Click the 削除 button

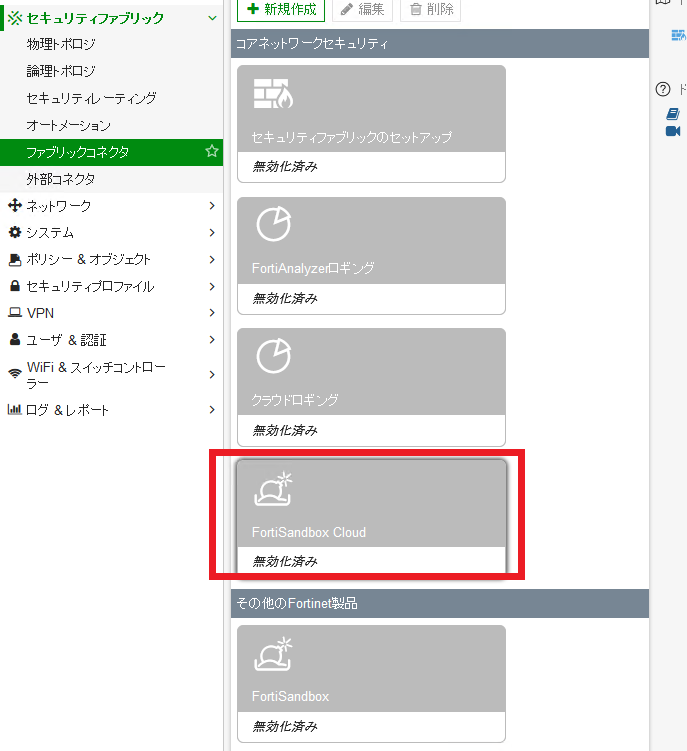click(x=430, y=9)
